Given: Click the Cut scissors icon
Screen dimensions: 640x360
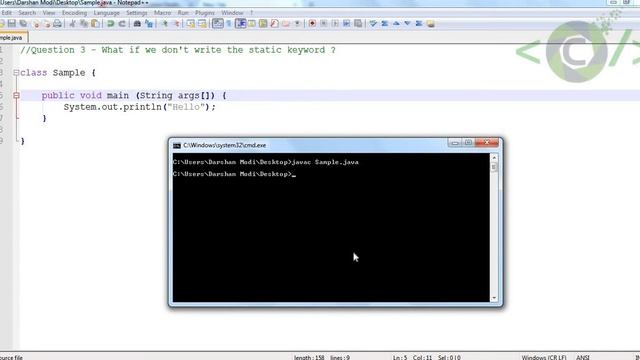Looking at the screenshot, I should (x=73, y=24).
